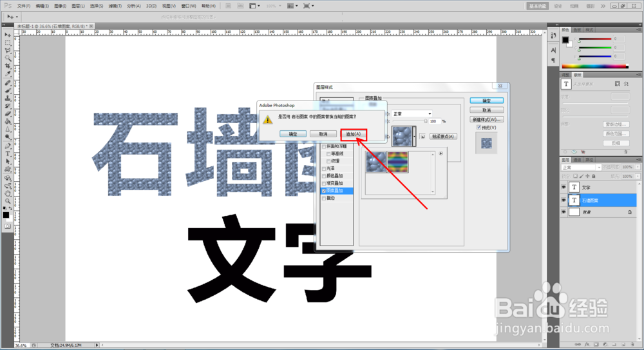Click the opacity slider handle in dialog

(426, 121)
